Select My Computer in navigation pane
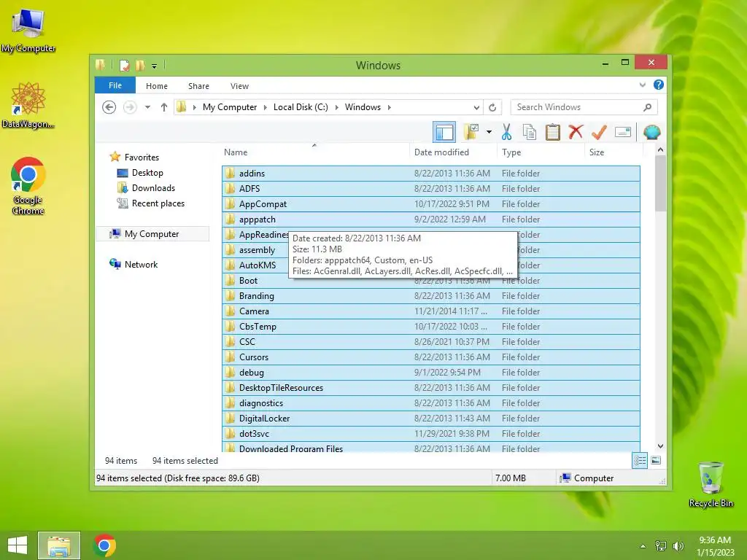Viewport: 747px width, 560px height. pos(152,234)
